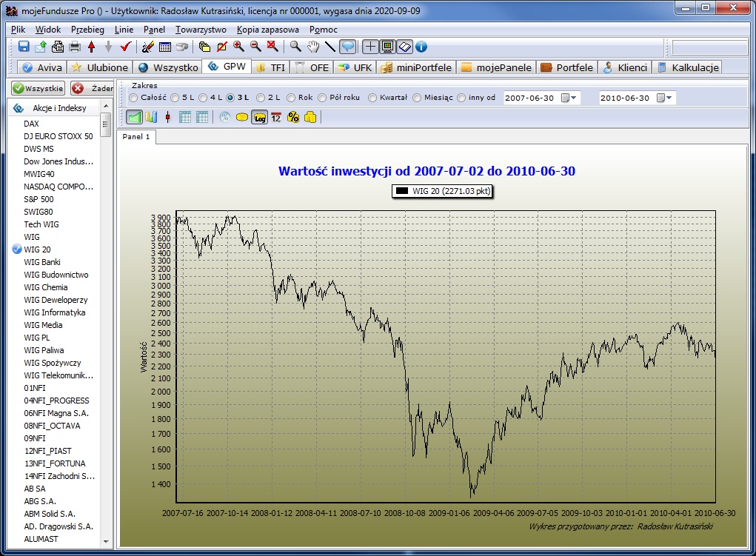Click the yellow percent icon
The width and height of the screenshot is (756, 556).
click(292, 117)
